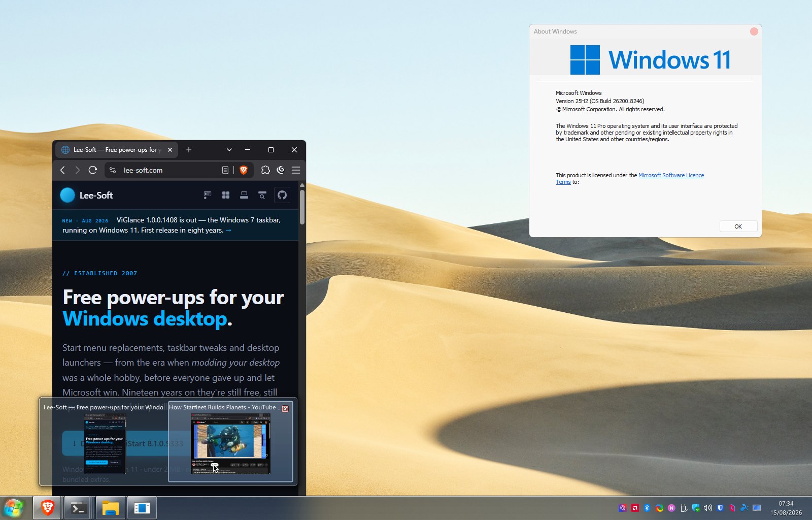Click the Lee-Soft blue circle logo
The height and width of the screenshot is (520, 812).
(67, 195)
